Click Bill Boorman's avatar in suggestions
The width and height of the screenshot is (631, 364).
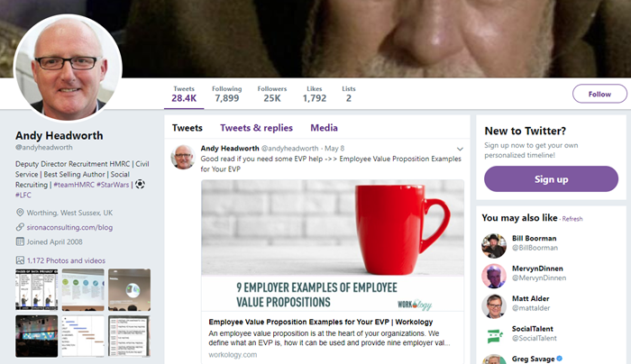(493, 246)
